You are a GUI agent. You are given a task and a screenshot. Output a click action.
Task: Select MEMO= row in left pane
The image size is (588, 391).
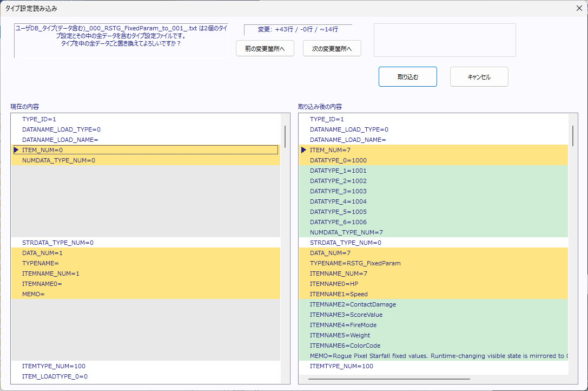146,294
